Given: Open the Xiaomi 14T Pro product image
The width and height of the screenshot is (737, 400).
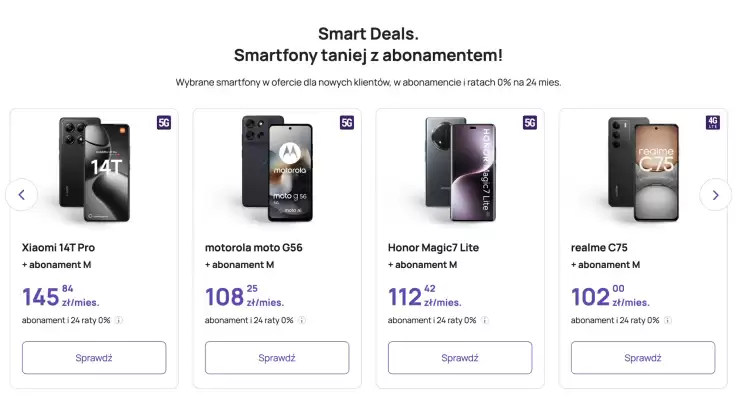Looking at the screenshot, I should [x=94, y=168].
